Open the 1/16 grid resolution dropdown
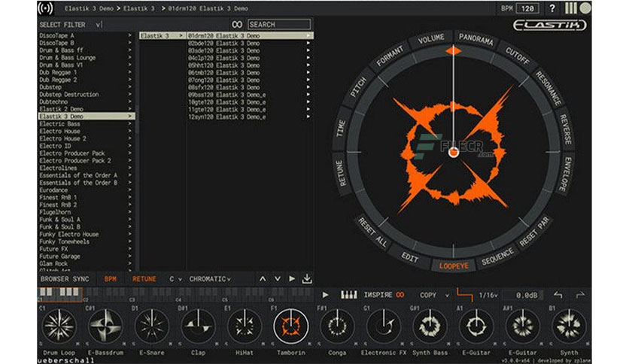629x364 pixels. [488, 296]
